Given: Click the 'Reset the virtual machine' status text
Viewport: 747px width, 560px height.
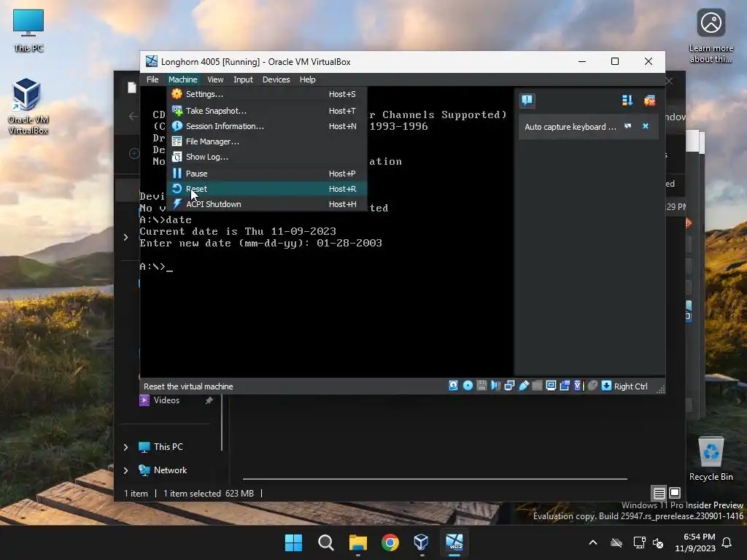Looking at the screenshot, I should coord(188,386).
